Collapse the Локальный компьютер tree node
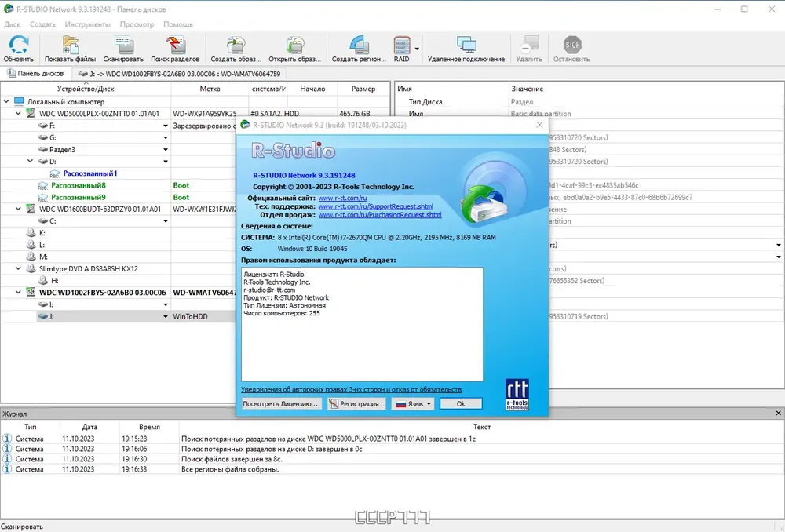The width and height of the screenshot is (785, 532). coord(6,101)
